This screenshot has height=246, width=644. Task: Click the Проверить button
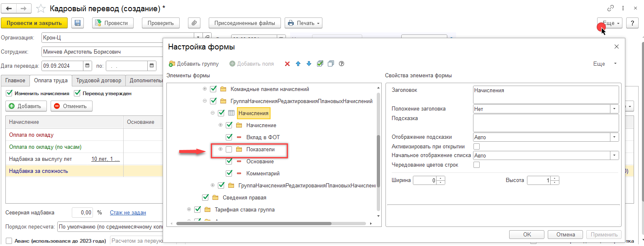click(x=161, y=23)
